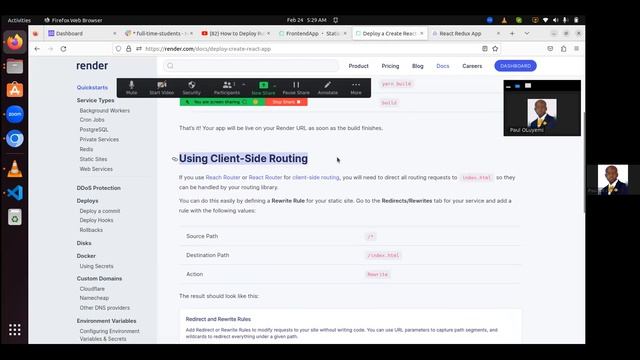Mute microphone in Zoom toolbar

coord(131,88)
